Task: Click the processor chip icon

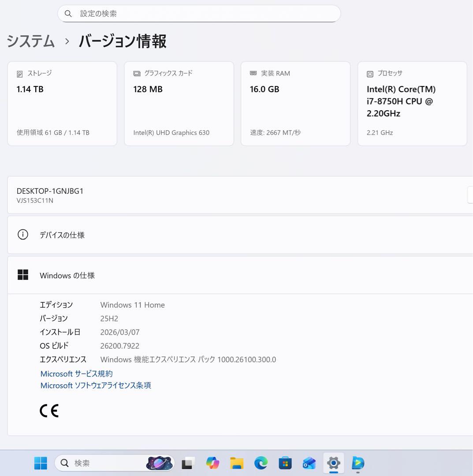Action: [x=370, y=74]
